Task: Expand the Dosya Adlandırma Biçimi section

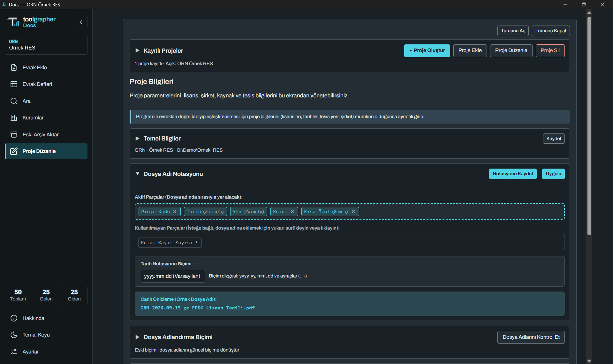Action: pyautogui.click(x=137, y=337)
